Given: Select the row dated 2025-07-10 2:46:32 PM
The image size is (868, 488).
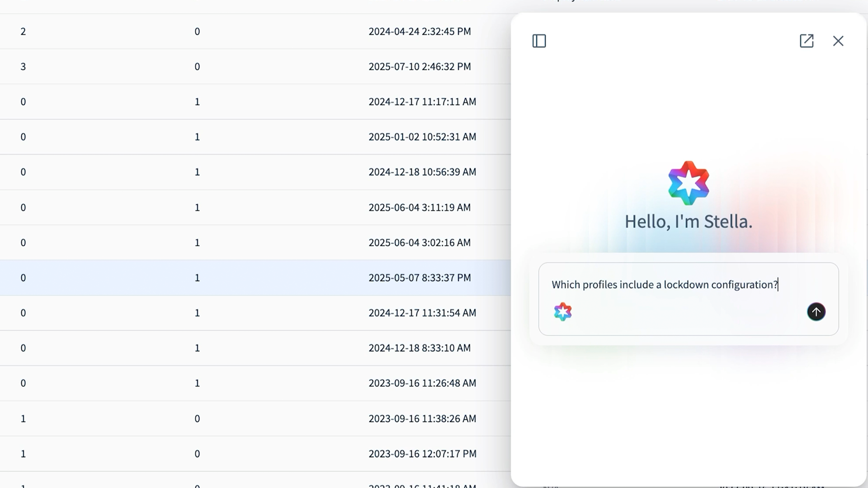Looking at the screenshot, I should click(420, 67).
